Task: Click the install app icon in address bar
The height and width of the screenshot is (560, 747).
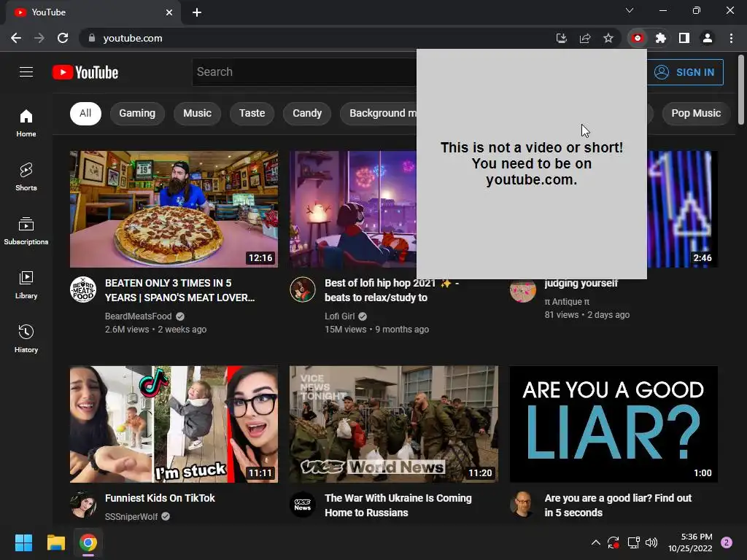Action: [561, 38]
